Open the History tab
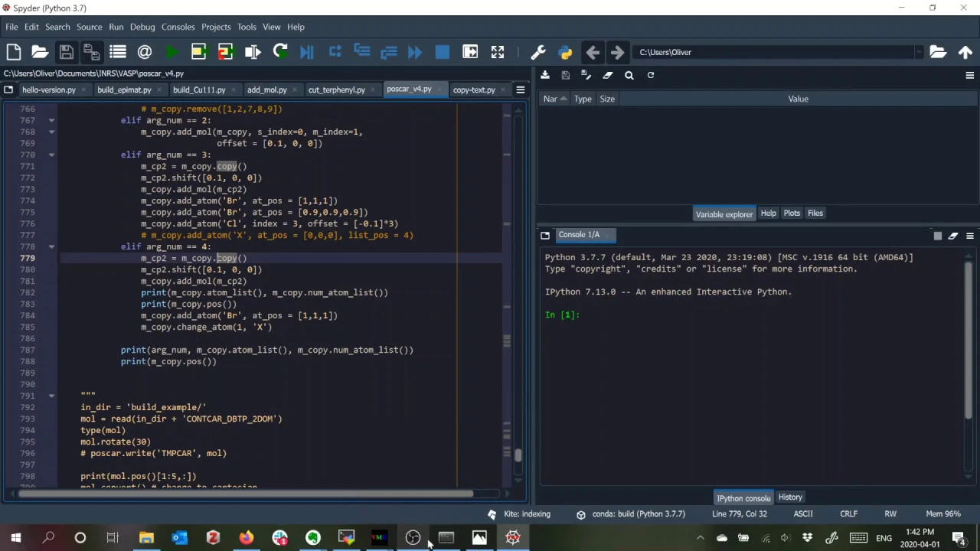 (790, 497)
